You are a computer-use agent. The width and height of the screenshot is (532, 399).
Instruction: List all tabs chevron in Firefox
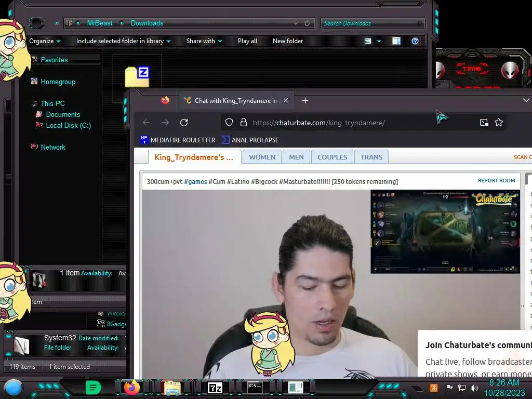coord(526,100)
